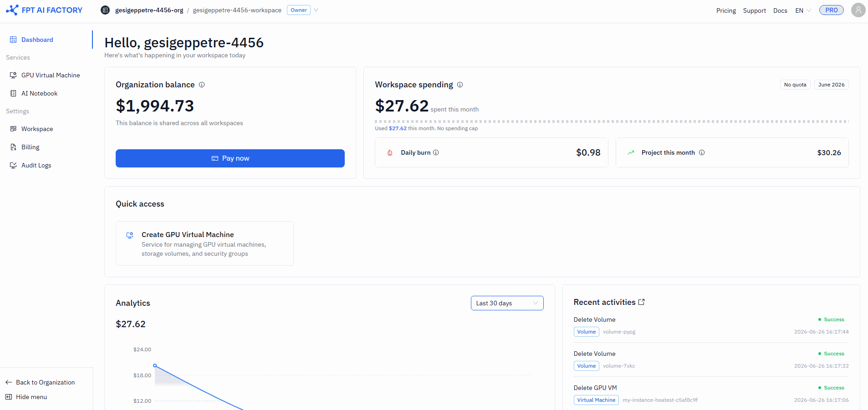Click the FPT AI Factory logo
The width and height of the screenshot is (868, 410).
pyautogui.click(x=44, y=10)
